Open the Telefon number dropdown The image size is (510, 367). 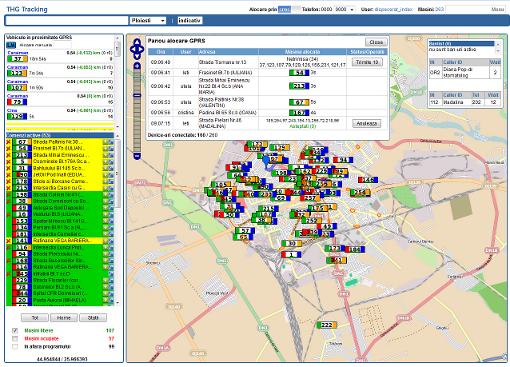(345, 9)
